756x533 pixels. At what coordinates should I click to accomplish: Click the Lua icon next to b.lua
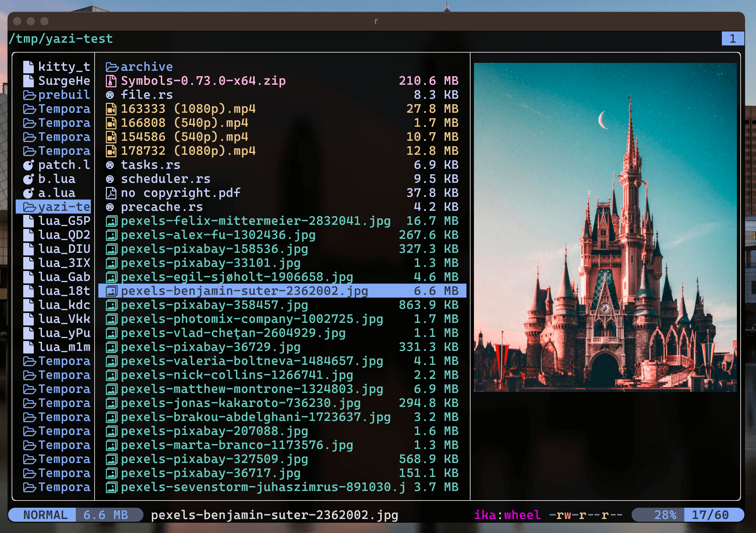coord(28,179)
